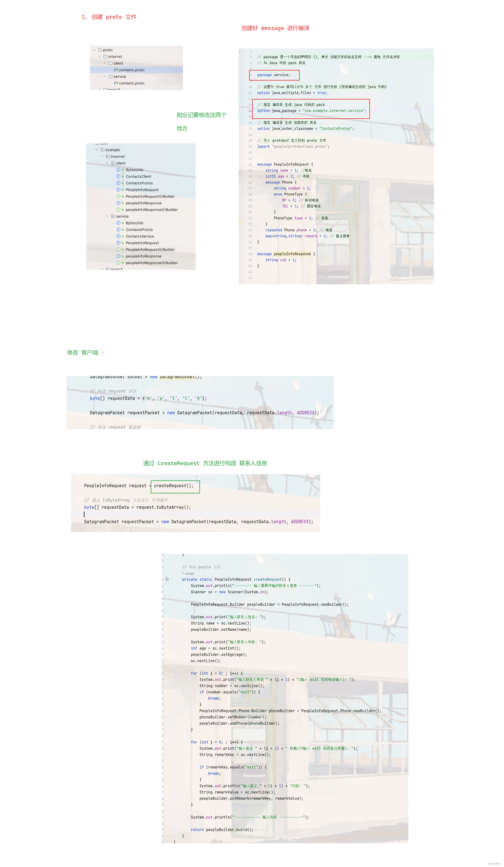Click the 'package service;' line in the red box
Image resolution: width=504 pixels, height=867 pixels.
coord(274,75)
